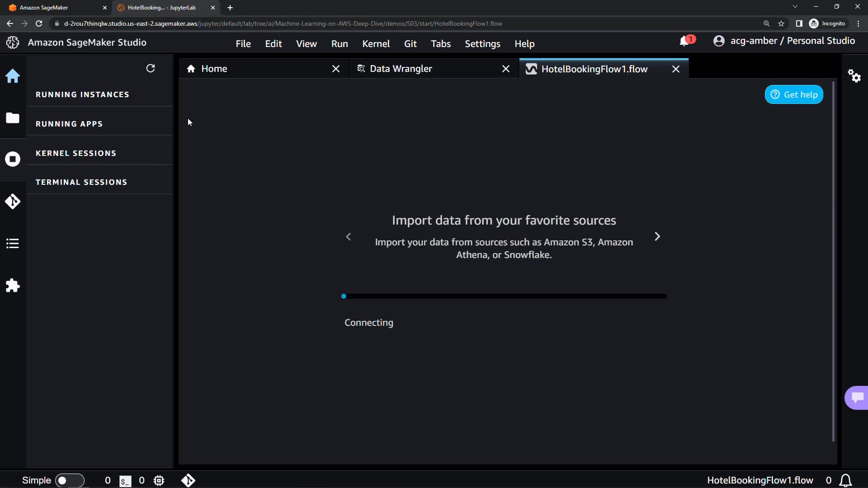This screenshot has width=868, height=488.
Task: Open the Home icon in left sidebar
Action: tap(13, 76)
